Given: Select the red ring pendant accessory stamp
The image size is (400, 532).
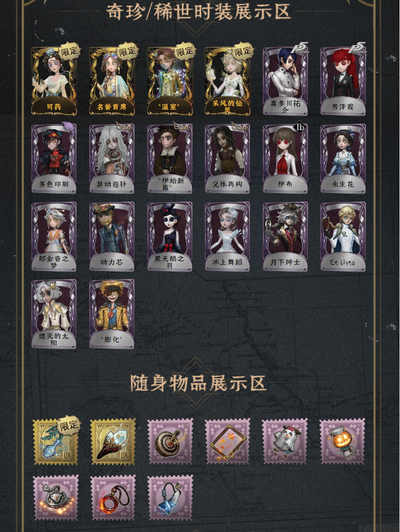Looking at the screenshot, I should (x=113, y=498).
